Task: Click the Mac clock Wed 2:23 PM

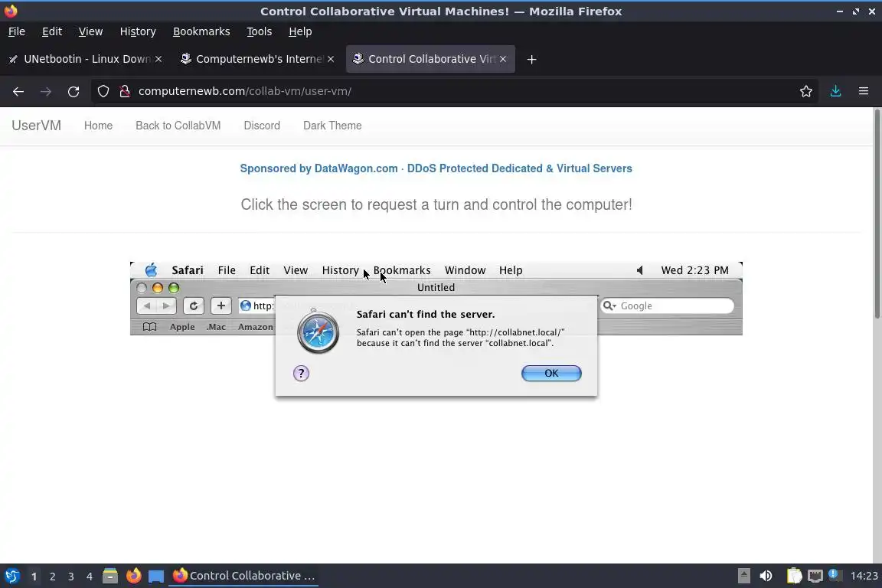Action: point(694,270)
